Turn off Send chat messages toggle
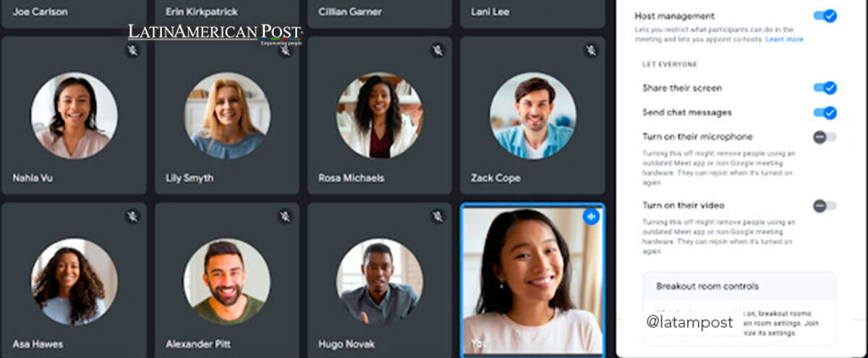 pyautogui.click(x=825, y=112)
